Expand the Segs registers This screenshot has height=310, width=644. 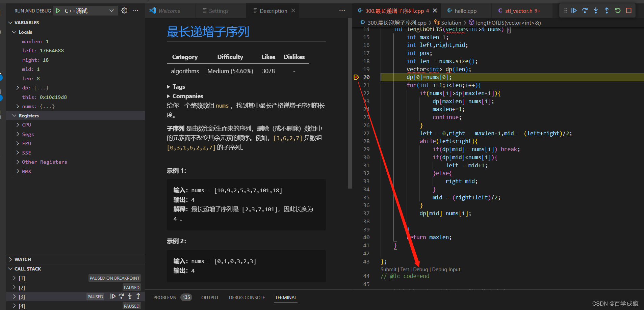(18, 134)
